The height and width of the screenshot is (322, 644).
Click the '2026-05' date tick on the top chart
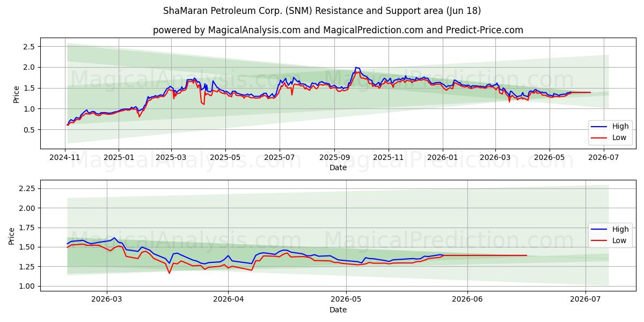coord(549,158)
